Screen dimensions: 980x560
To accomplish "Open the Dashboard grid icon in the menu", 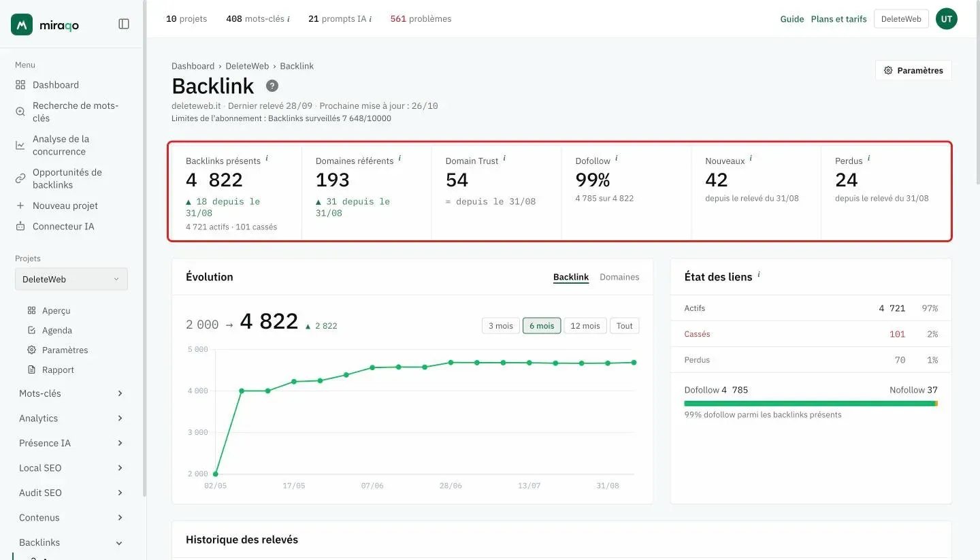I will (20, 85).
